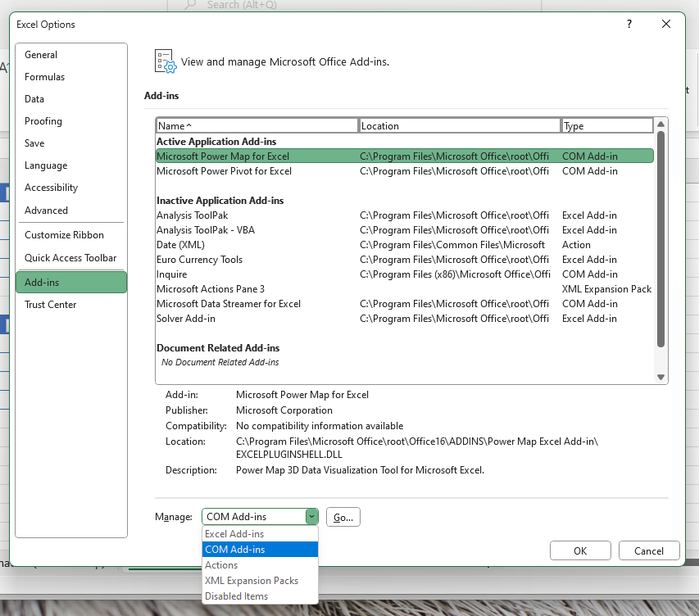Click the list scrollbar up arrow
Screen dimensions: 699x616
(x=660, y=124)
